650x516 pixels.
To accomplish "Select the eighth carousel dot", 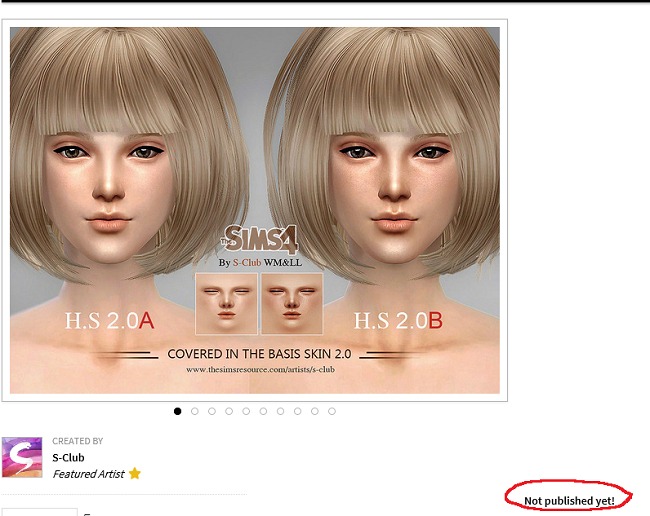I will tap(298, 411).
